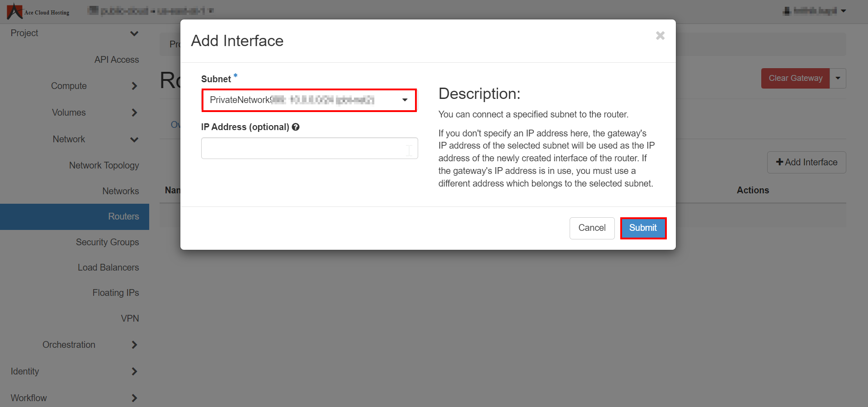Image resolution: width=868 pixels, height=407 pixels.
Task: Click the IP Address help question icon
Action: coord(296,127)
